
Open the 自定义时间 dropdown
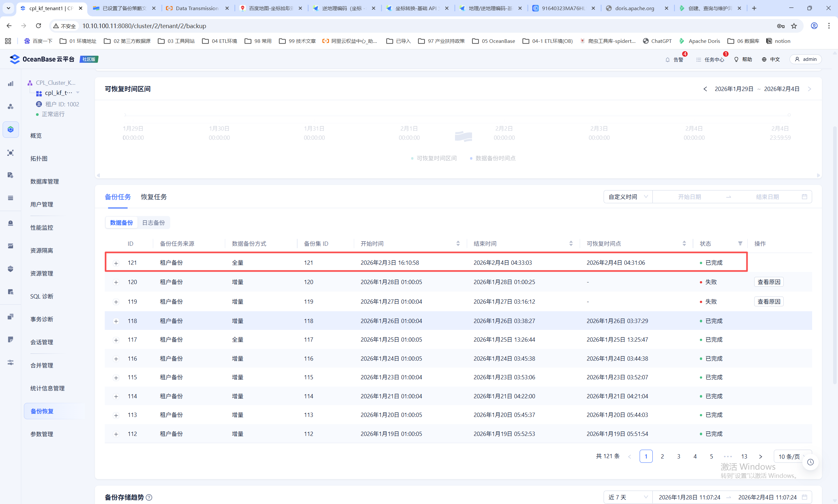[x=628, y=197]
